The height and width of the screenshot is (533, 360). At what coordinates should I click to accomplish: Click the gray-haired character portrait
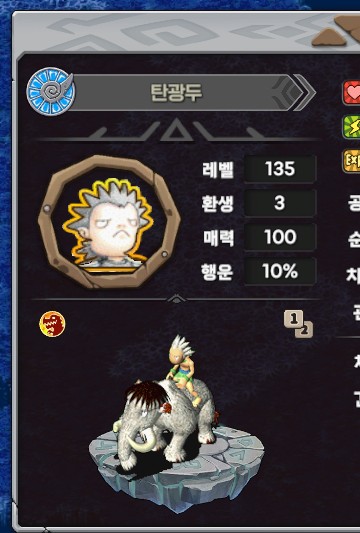[x=109, y=223]
